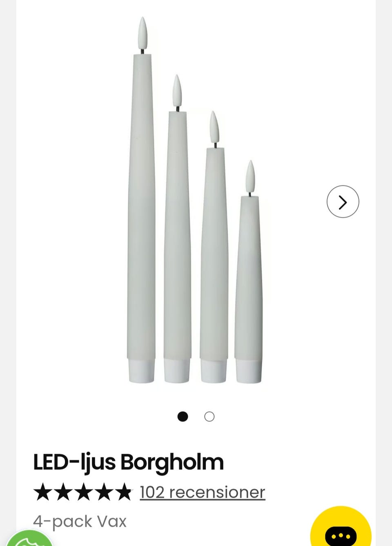The image size is (392, 546).
Task: Select the second empty carousel dot
Action: click(209, 417)
